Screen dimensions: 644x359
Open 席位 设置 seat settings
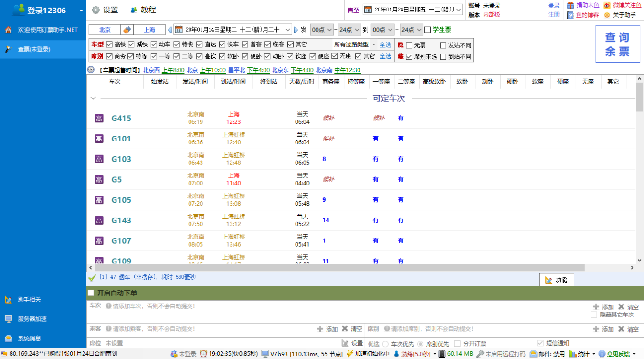pos(352,343)
